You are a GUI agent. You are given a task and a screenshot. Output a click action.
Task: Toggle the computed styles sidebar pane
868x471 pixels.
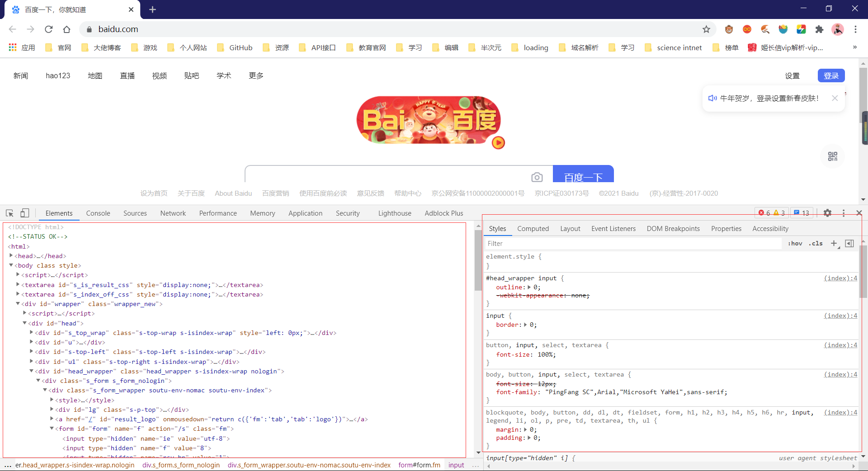pyautogui.click(x=849, y=244)
